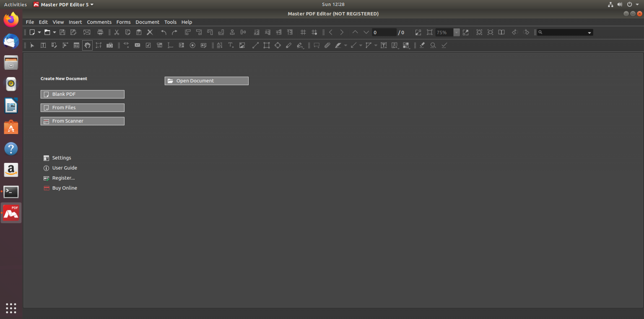Screen dimensions: 644x319
Task: Choose the Check Box form tool
Action: [x=148, y=45]
